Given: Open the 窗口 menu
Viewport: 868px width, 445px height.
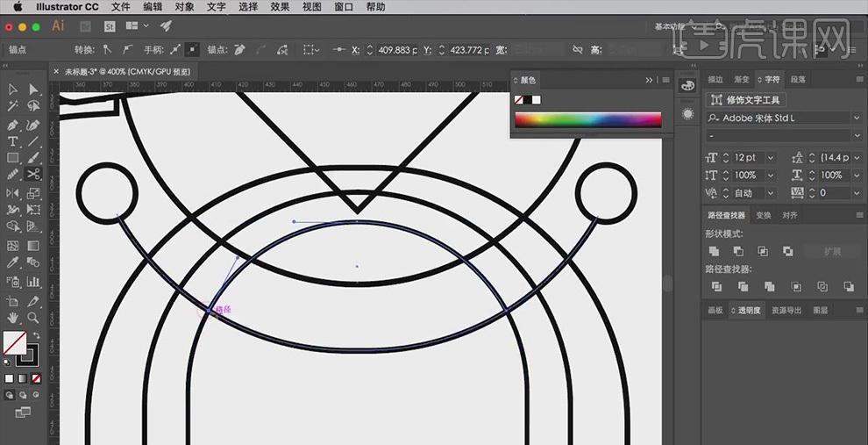Looking at the screenshot, I should click(x=344, y=7).
